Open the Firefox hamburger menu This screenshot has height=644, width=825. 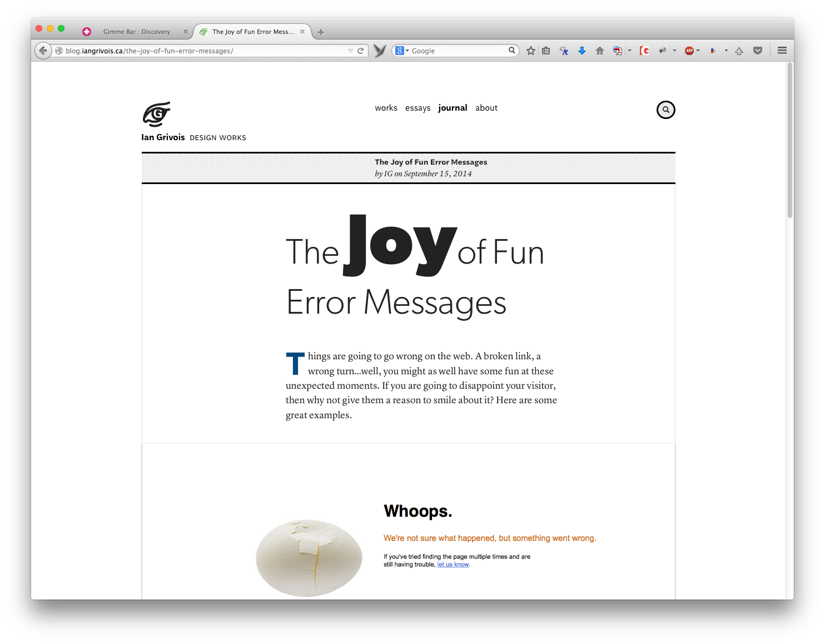(782, 51)
